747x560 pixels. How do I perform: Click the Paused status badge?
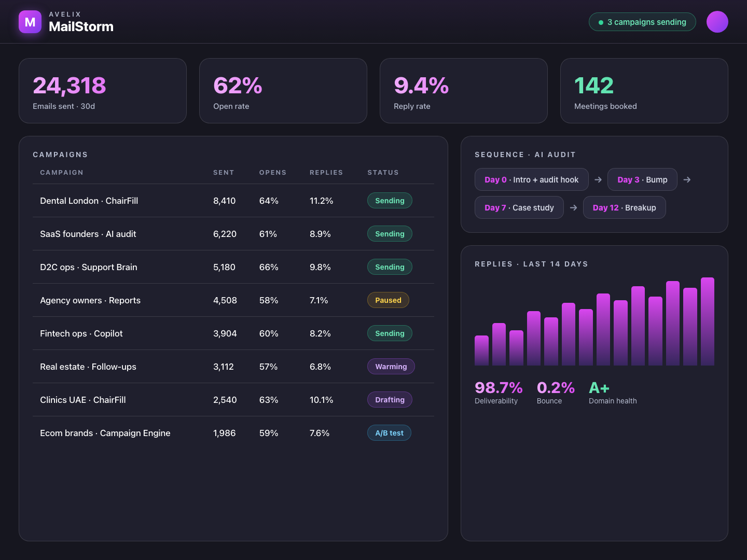[388, 300]
